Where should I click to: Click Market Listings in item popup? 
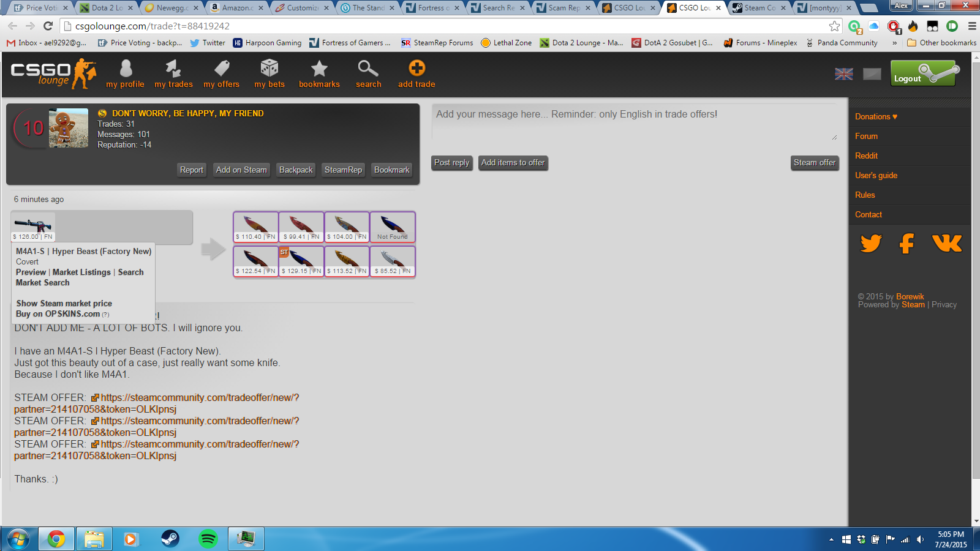point(81,272)
